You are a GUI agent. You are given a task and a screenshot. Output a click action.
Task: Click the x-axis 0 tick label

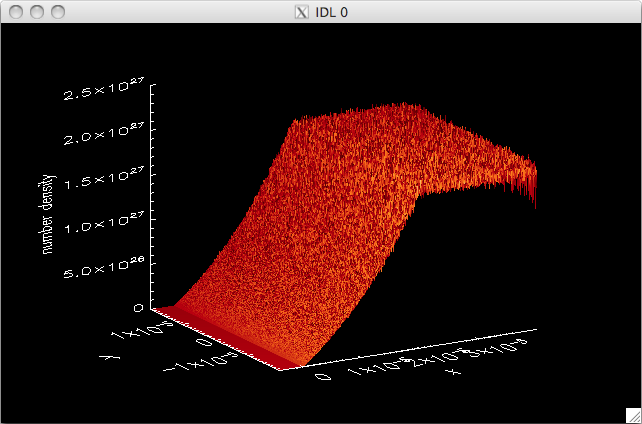323,376
